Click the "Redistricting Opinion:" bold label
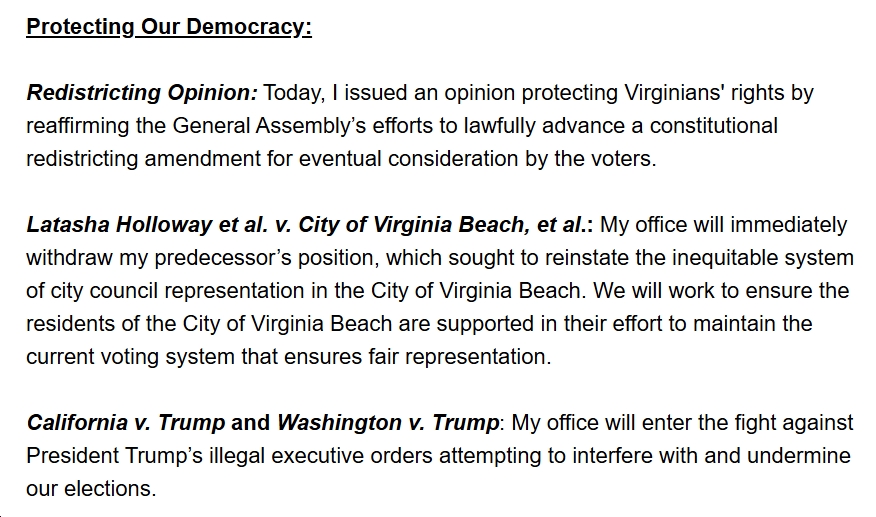This screenshot has width=876, height=517. [x=142, y=93]
